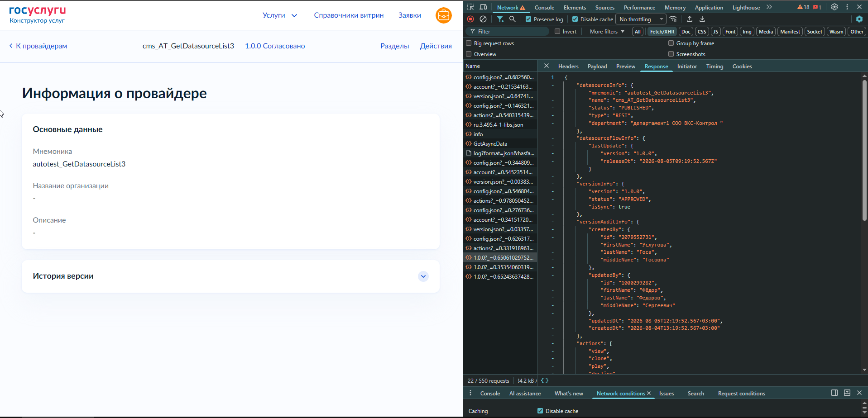Toggle the network filter funnel icon

pos(500,19)
